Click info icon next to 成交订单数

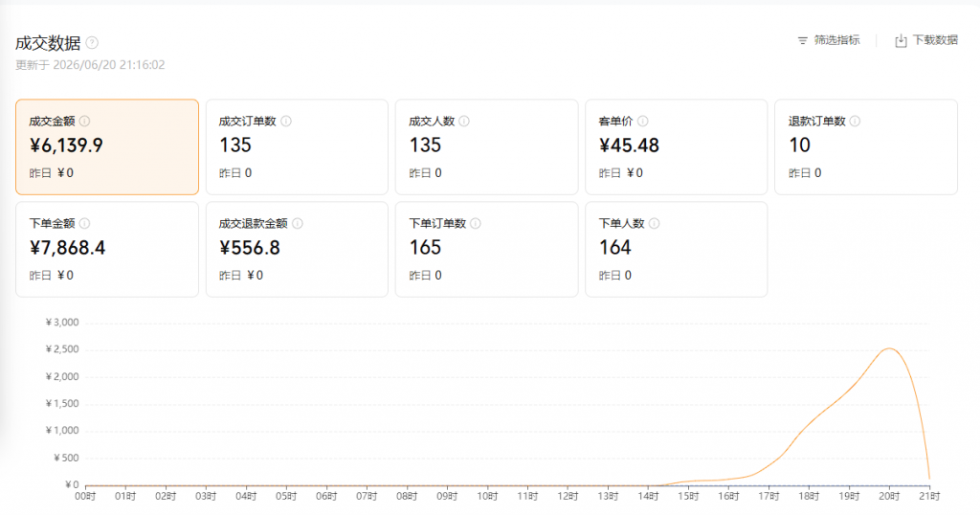pos(285,122)
